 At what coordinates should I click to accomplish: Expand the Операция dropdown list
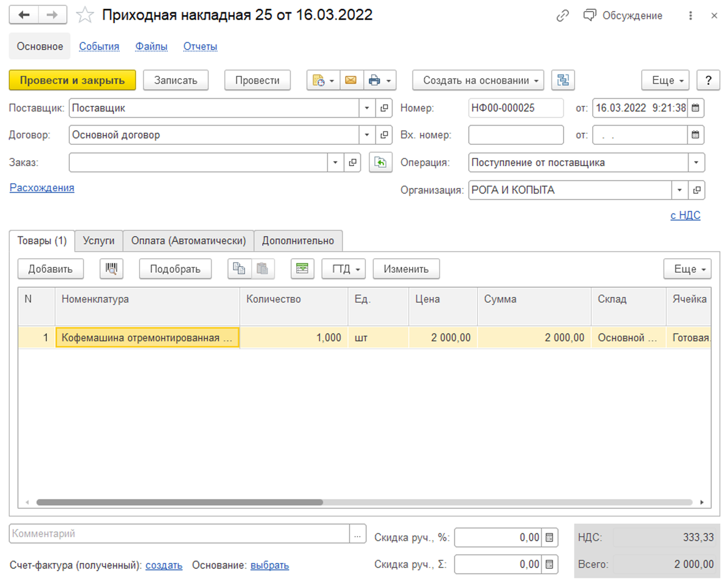[696, 162]
